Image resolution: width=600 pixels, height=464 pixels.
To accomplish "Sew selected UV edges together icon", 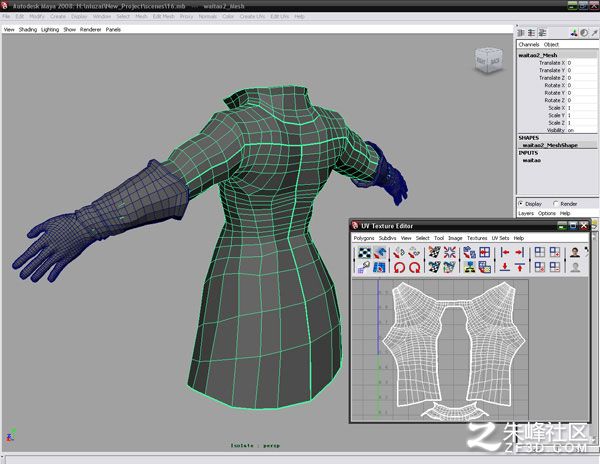I will click(x=434, y=267).
